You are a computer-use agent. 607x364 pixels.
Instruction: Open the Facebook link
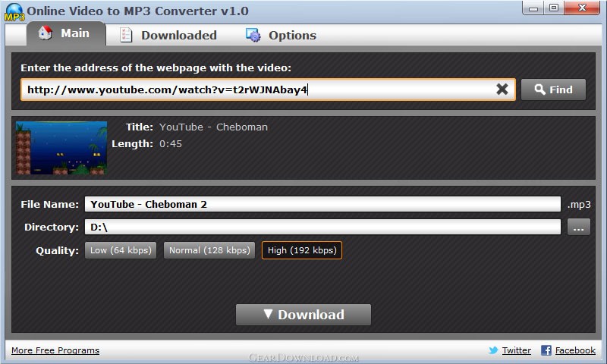(575, 350)
